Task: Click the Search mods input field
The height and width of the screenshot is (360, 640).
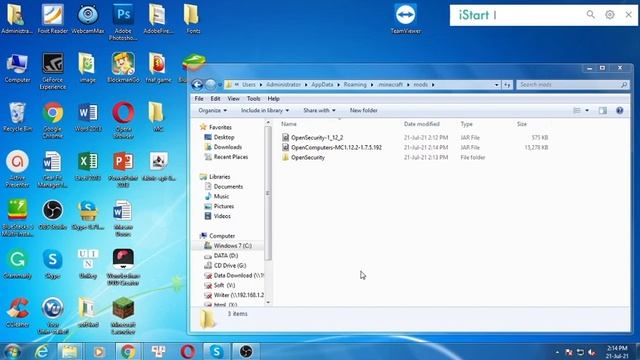Action: (x=572, y=84)
